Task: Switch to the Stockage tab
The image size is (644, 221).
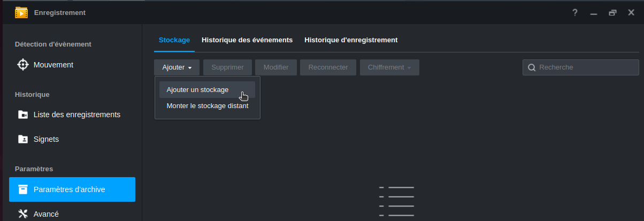Action: pyautogui.click(x=174, y=40)
